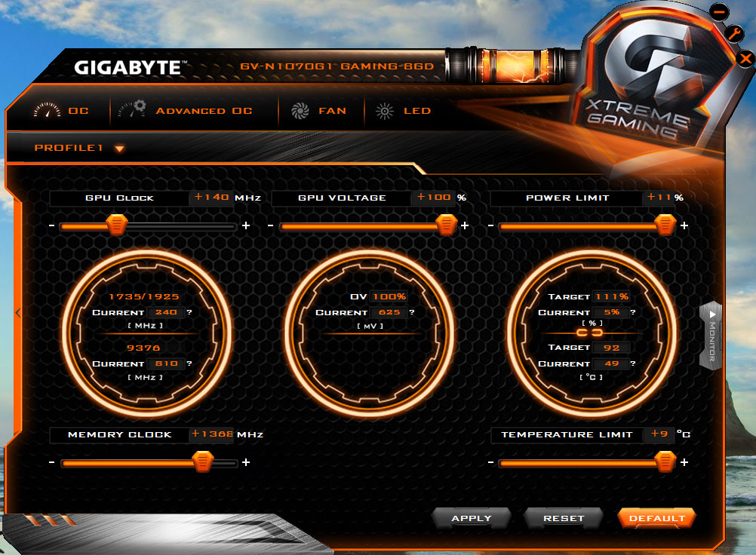756x555 pixels.
Task: Click the GPU Clock slider handle
Action: 117,225
